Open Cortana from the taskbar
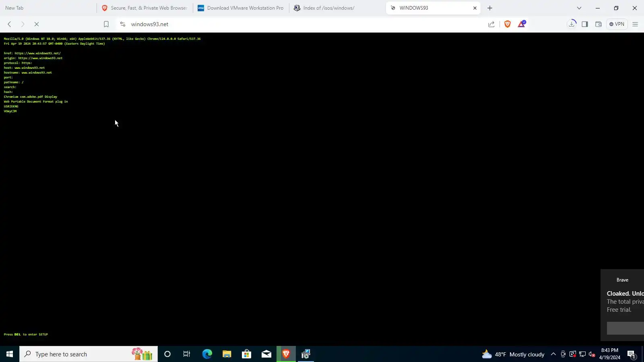 (167, 354)
